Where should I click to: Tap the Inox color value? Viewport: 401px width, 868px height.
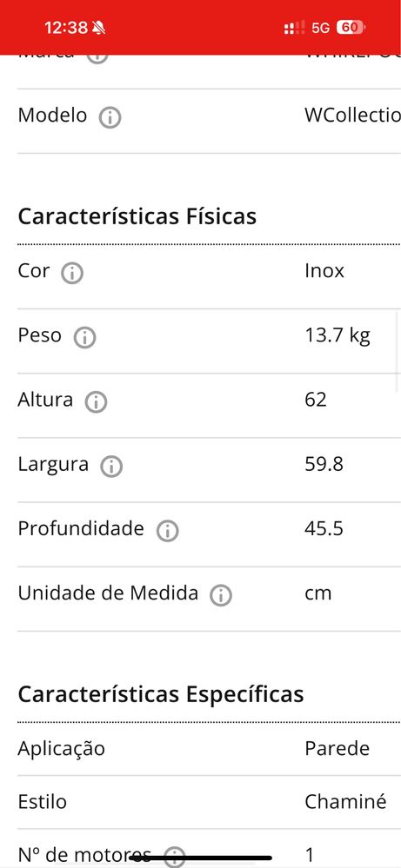[x=324, y=271]
